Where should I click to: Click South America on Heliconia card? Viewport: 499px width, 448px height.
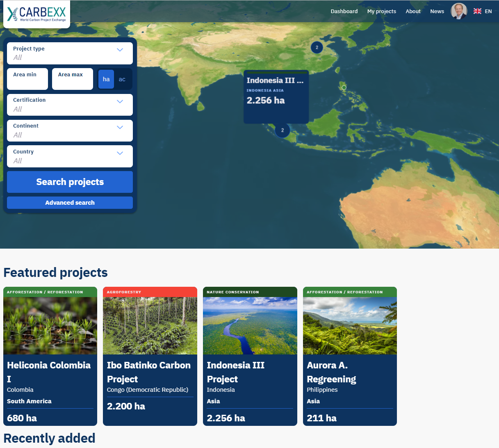click(29, 401)
